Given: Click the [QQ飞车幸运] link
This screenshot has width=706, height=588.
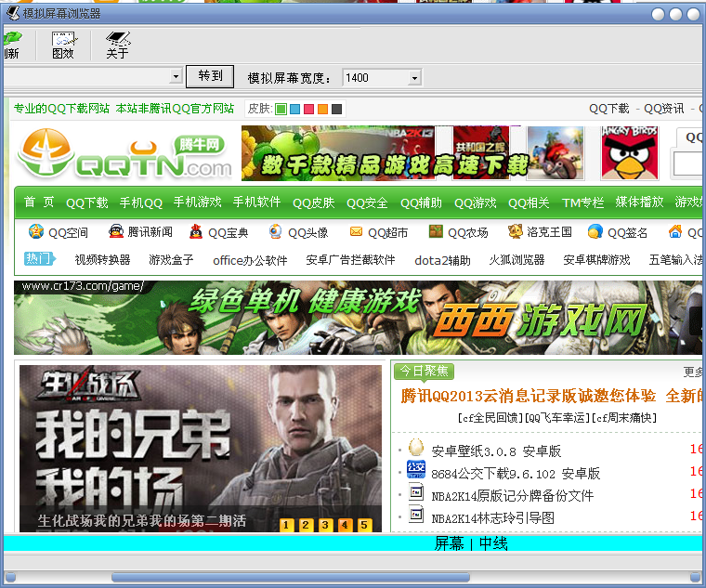Looking at the screenshot, I should coord(557,418).
